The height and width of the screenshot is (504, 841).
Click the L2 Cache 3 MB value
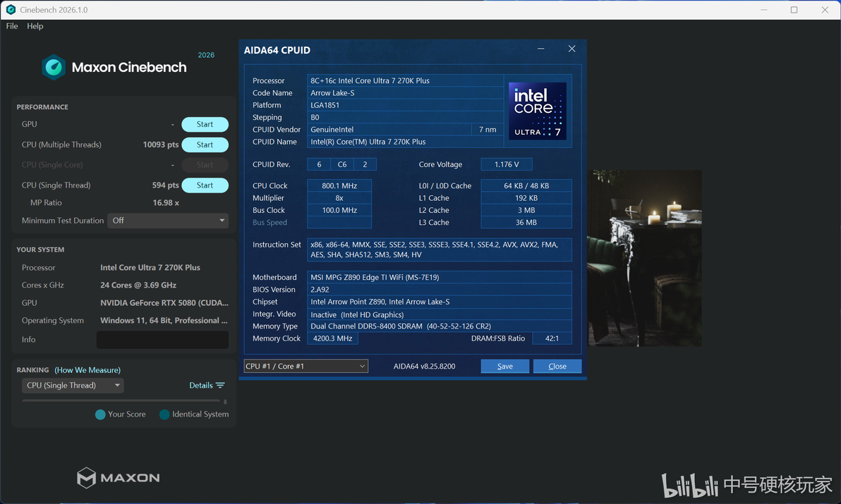click(526, 211)
